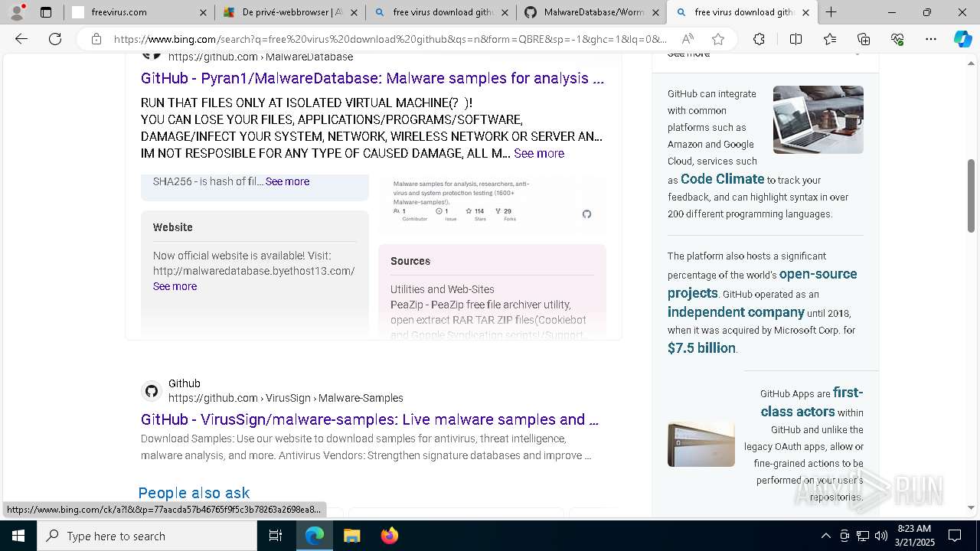This screenshot has width=980, height=551.
Task: Open Microsoft Edge from the taskbar
Action: pyautogui.click(x=315, y=536)
